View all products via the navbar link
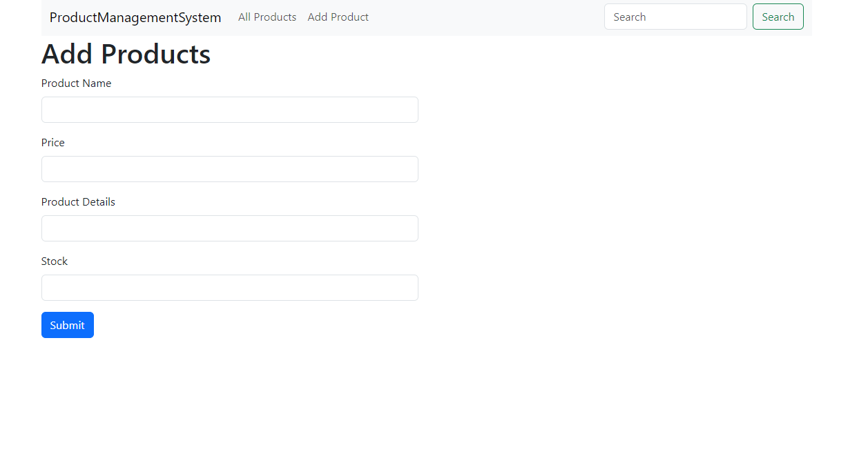The image size is (868, 465). coord(267,17)
